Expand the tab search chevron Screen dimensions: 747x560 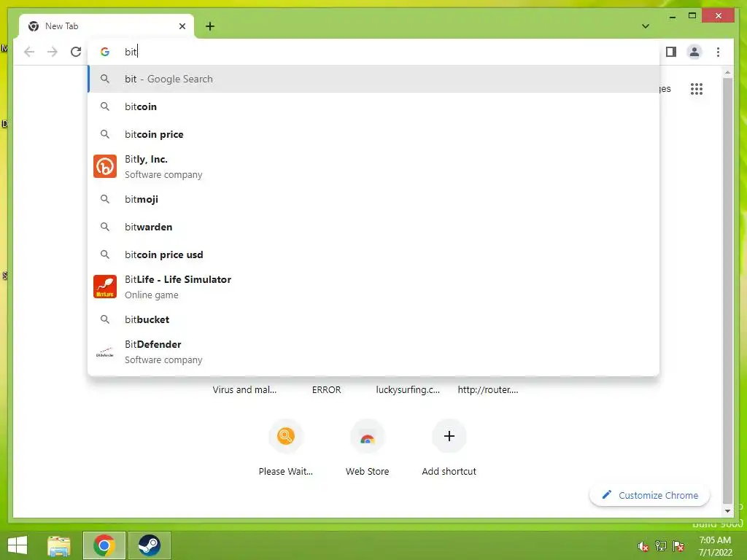point(646,26)
